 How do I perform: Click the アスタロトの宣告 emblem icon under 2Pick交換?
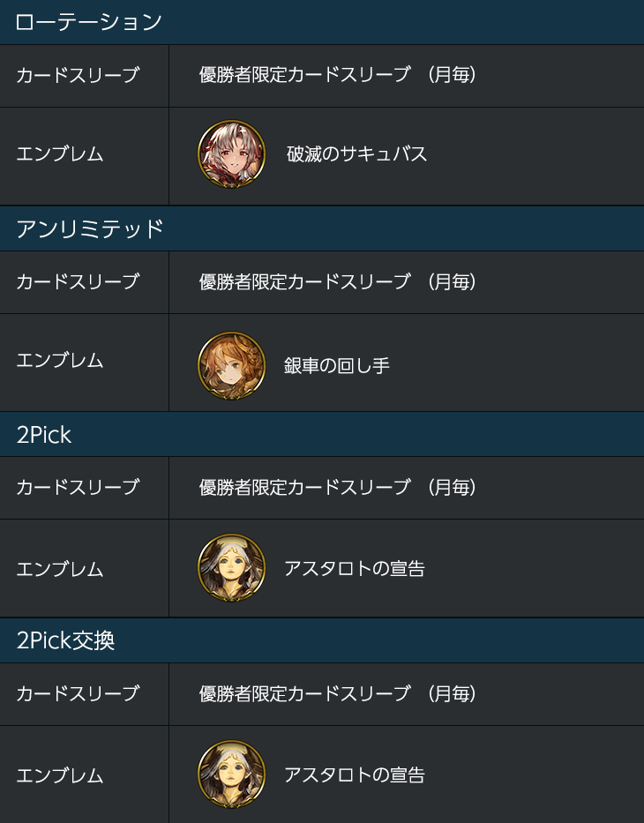click(231, 774)
